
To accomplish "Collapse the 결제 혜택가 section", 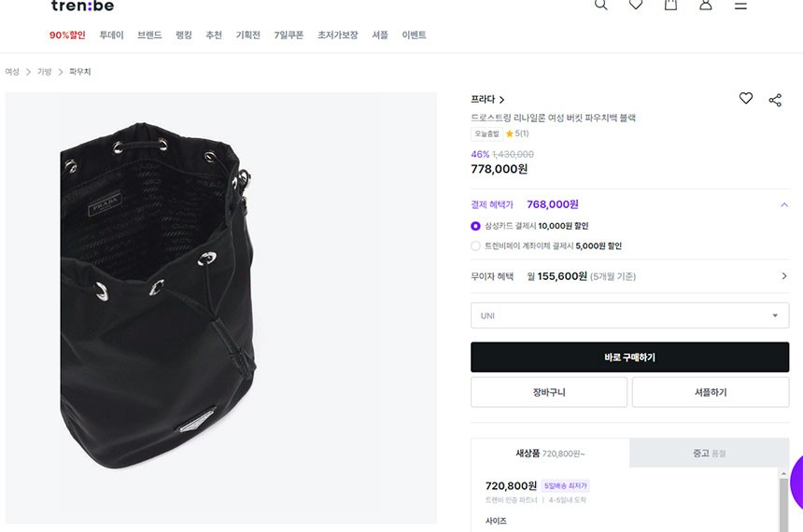I will point(784,204).
